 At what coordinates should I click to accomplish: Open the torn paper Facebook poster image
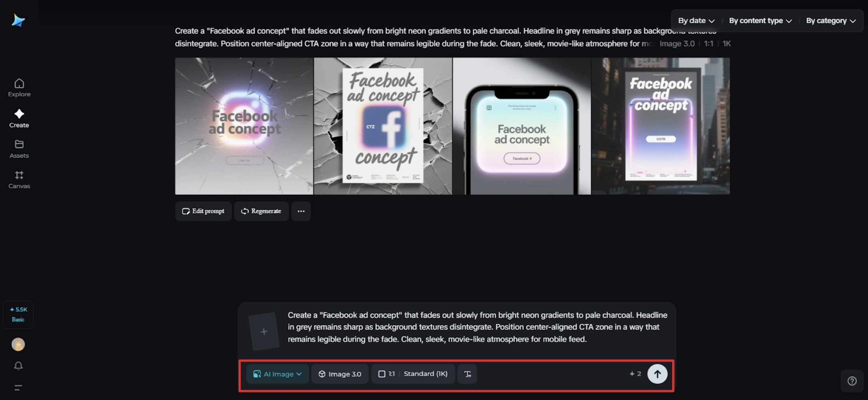(x=383, y=126)
